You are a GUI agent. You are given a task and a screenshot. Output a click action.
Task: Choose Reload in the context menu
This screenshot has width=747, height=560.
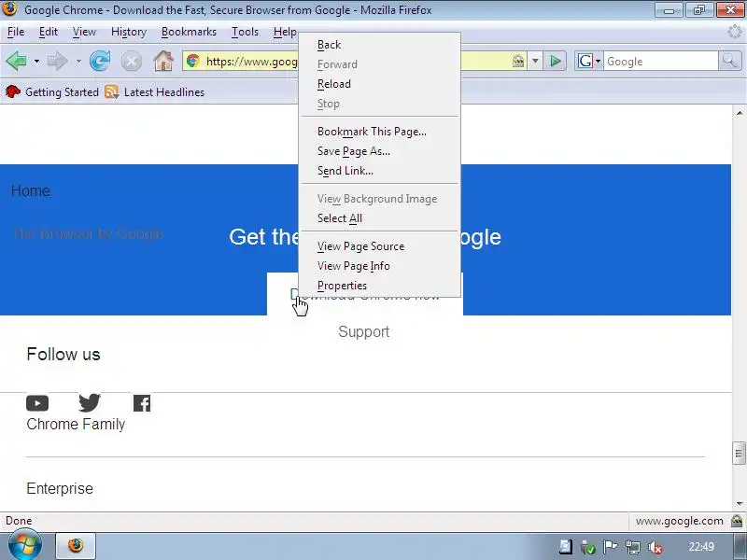tap(380, 84)
